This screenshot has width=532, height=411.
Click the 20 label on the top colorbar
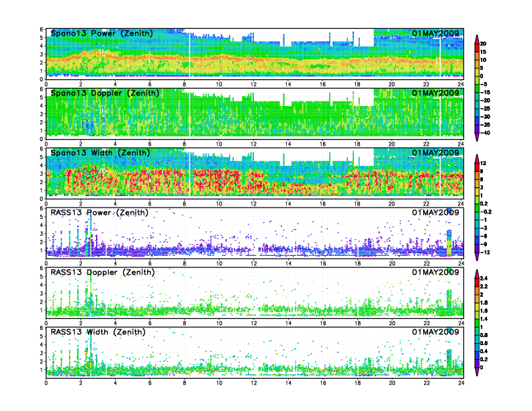coord(483,44)
